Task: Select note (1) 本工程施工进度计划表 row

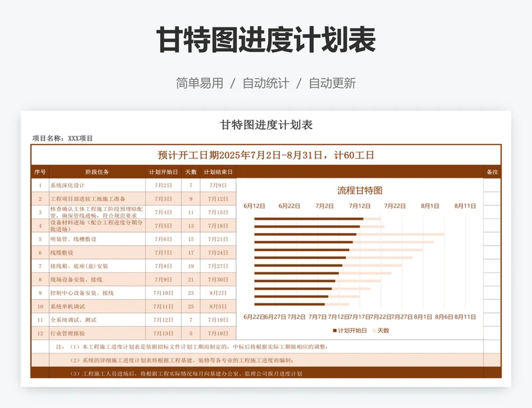Action: (x=266, y=347)
